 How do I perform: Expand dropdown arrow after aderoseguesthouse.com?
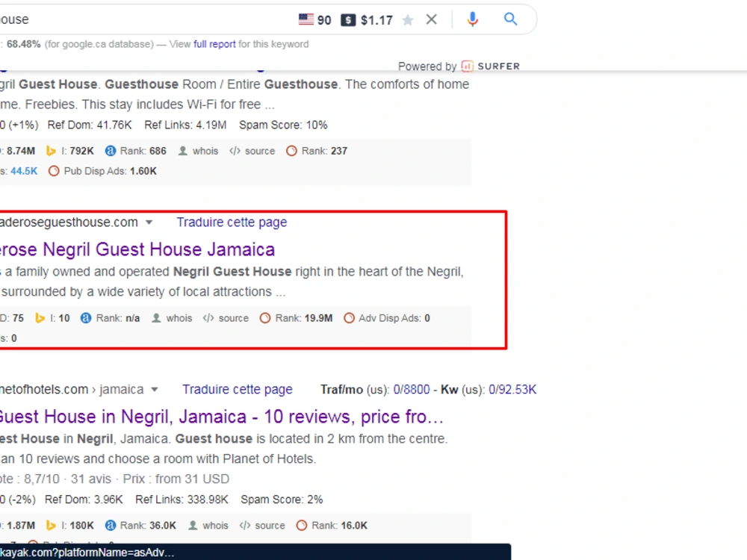coord(149,223)
